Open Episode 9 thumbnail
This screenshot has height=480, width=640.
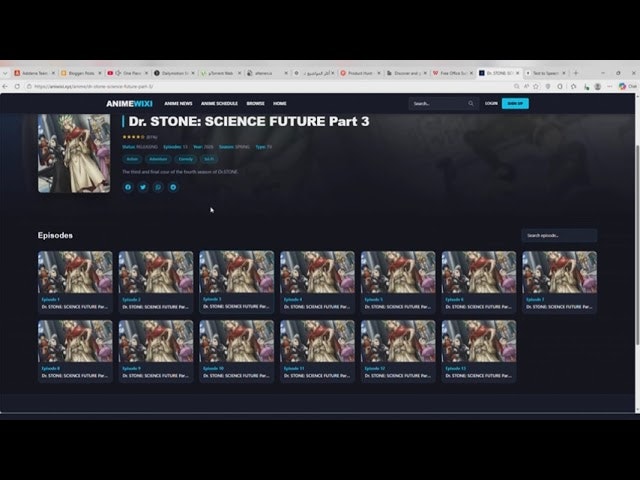tap(156, 341)
